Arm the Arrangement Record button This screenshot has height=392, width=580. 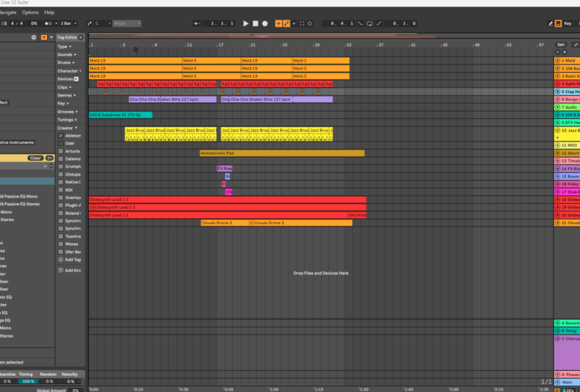point(265,23)
